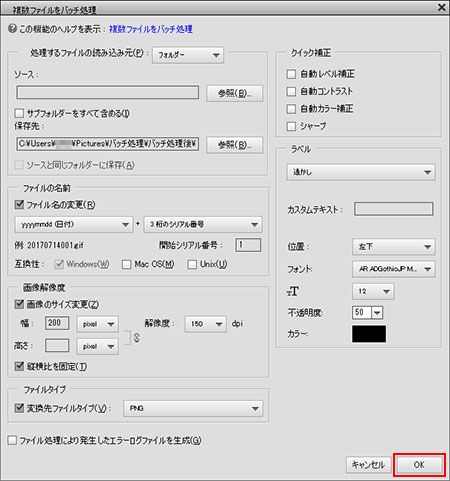Click the カスタムテキスト input field
The height and width of the screenshot is (481, 450).
[x=394, y=209]
